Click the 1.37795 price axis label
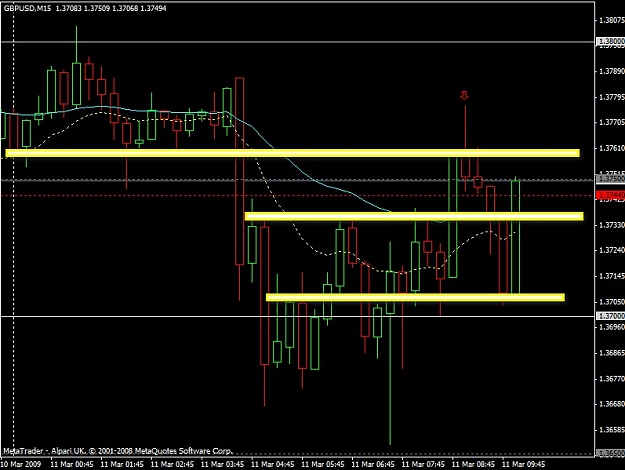 pos(612,97)
